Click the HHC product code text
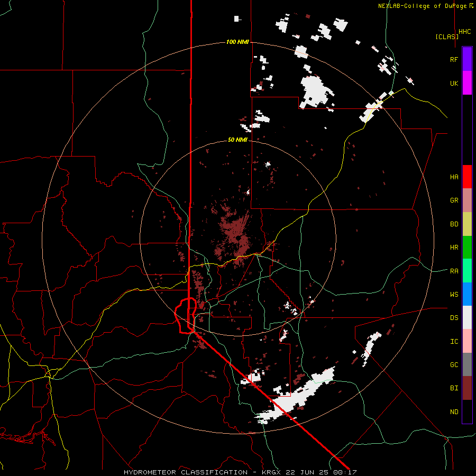This screenshot has height=476, width=476. click(x=464, y=32)
